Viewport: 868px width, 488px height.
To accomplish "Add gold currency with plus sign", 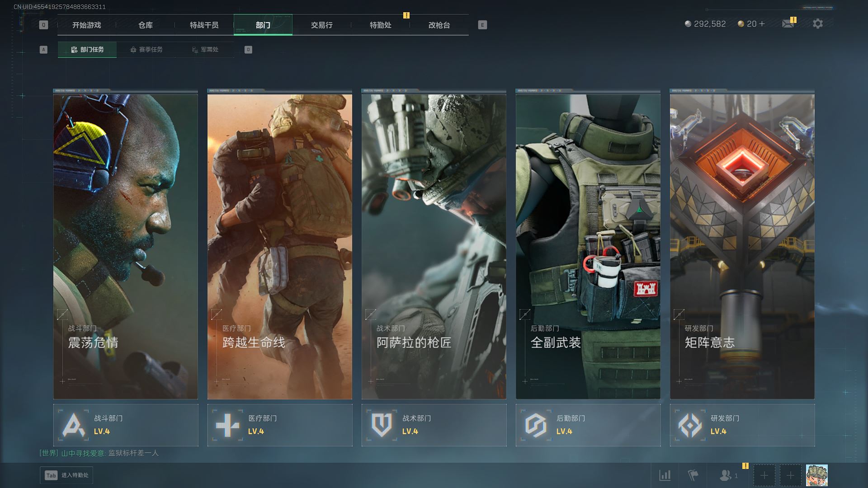I will pos(762,24).
